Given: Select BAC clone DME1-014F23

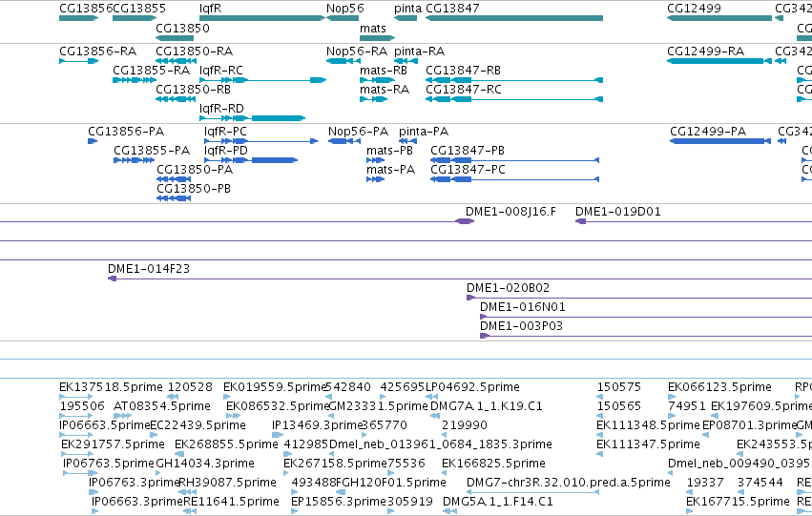Looking at the screenshot, I should click(x=460, y=279).
